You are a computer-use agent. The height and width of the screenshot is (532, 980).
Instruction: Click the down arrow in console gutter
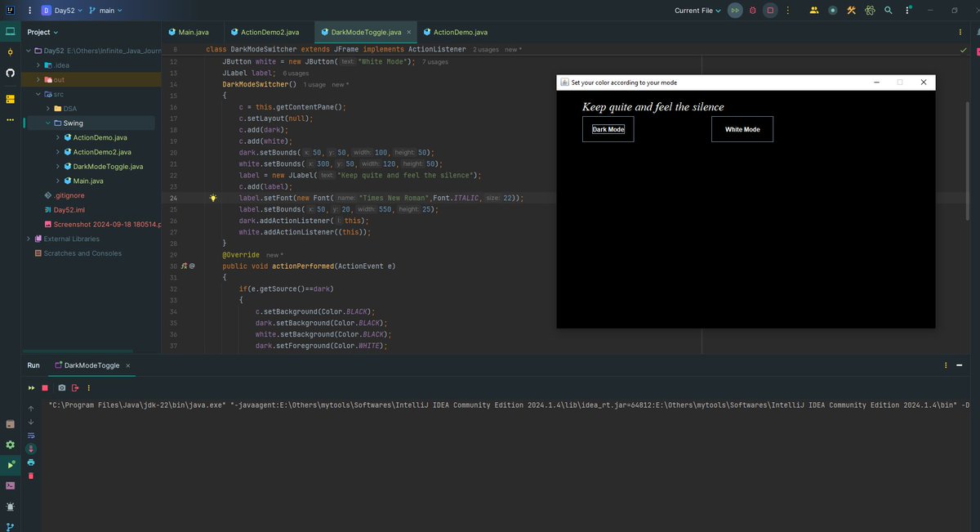point(32,422)
